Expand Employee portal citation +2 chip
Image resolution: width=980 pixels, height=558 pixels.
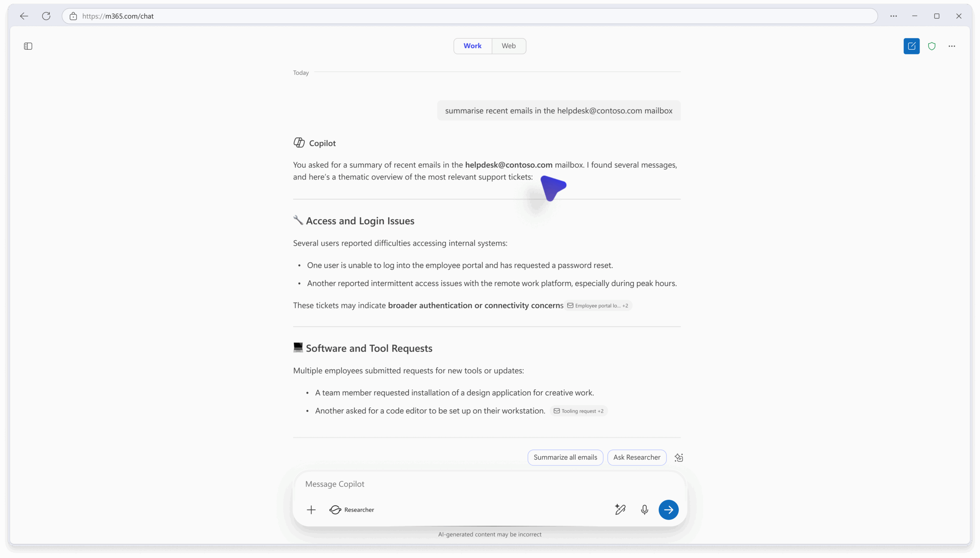[597, 305]
